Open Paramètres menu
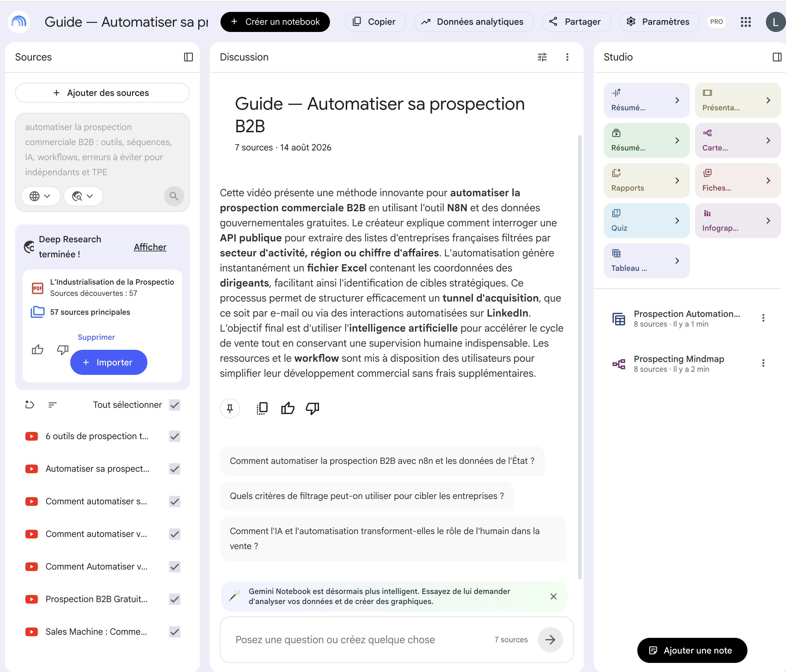 (x=659, y=22)
